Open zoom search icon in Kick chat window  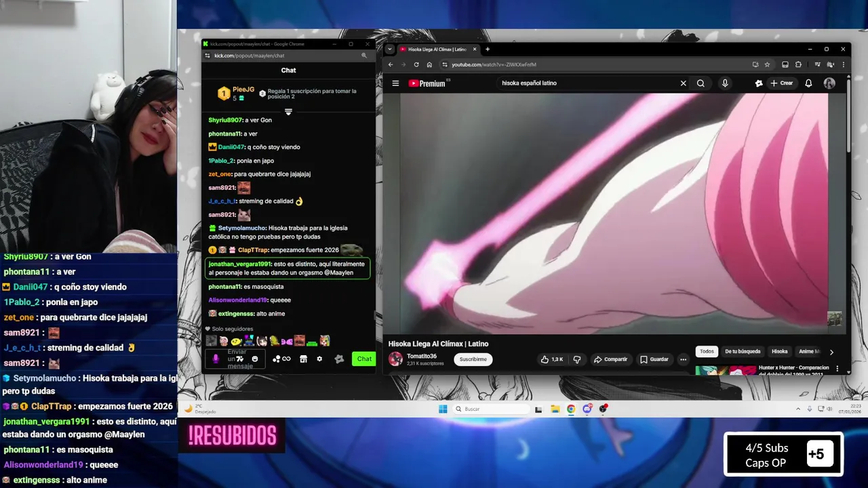[364, 56]
